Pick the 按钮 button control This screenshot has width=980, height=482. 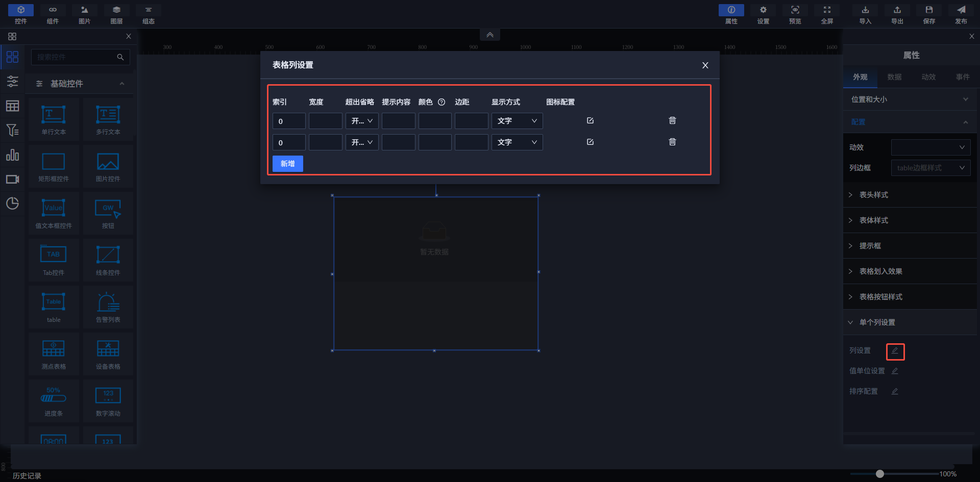coord(108,213)
